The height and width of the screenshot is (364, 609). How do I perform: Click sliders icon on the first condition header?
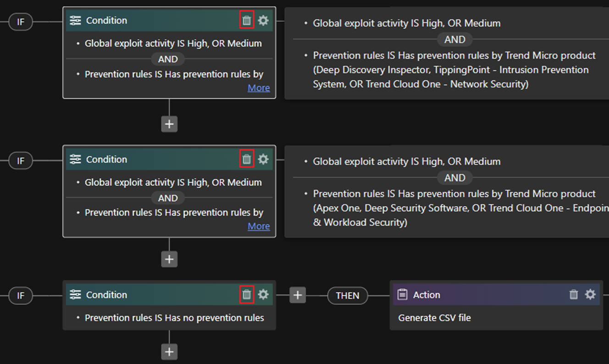click(75, 21)
